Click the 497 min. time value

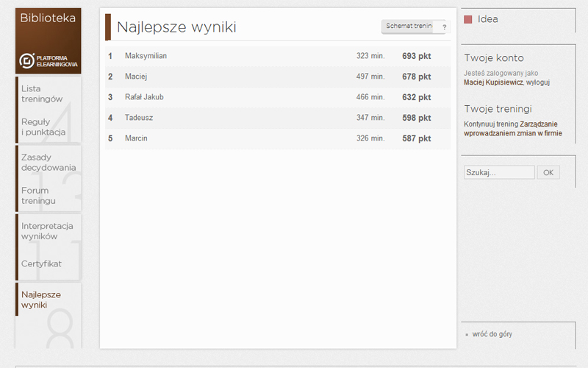pos(370,77)
